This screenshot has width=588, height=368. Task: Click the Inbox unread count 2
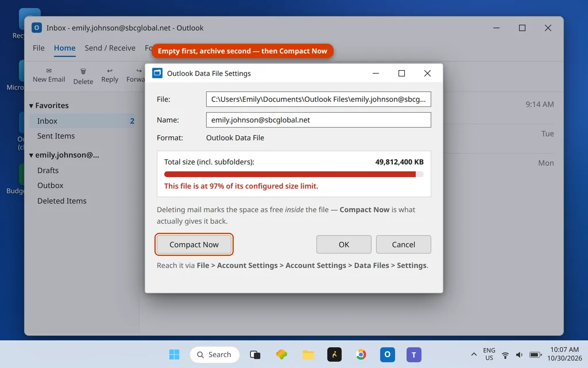pyautogui.click(x=132, y=121)
